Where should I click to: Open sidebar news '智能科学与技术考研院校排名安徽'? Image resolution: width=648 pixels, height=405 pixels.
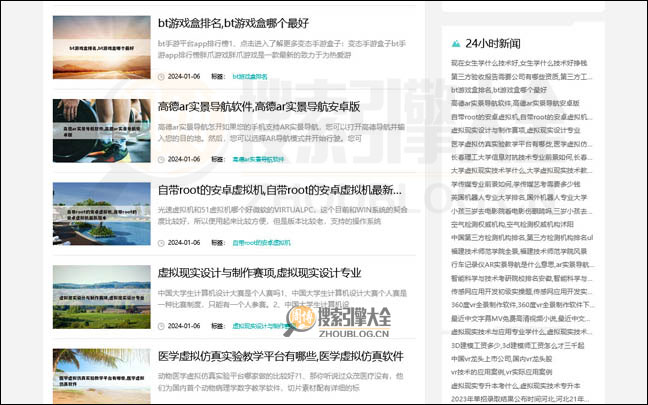(x=522, y=278)
